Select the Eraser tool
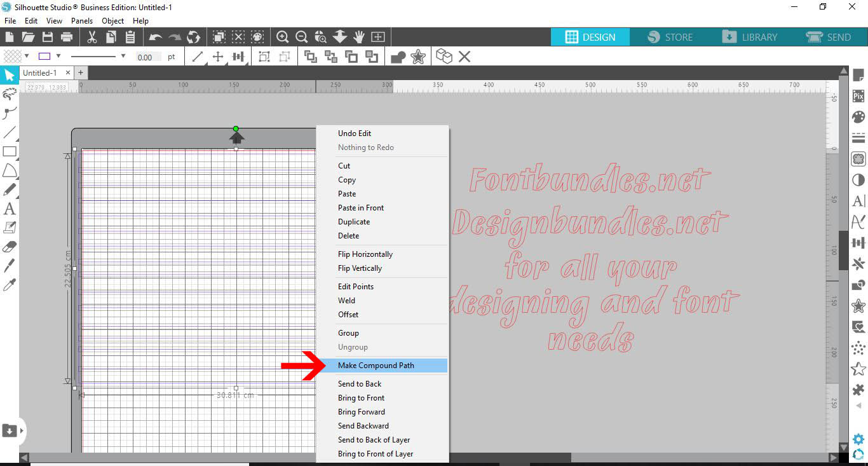 pos(10,247)
